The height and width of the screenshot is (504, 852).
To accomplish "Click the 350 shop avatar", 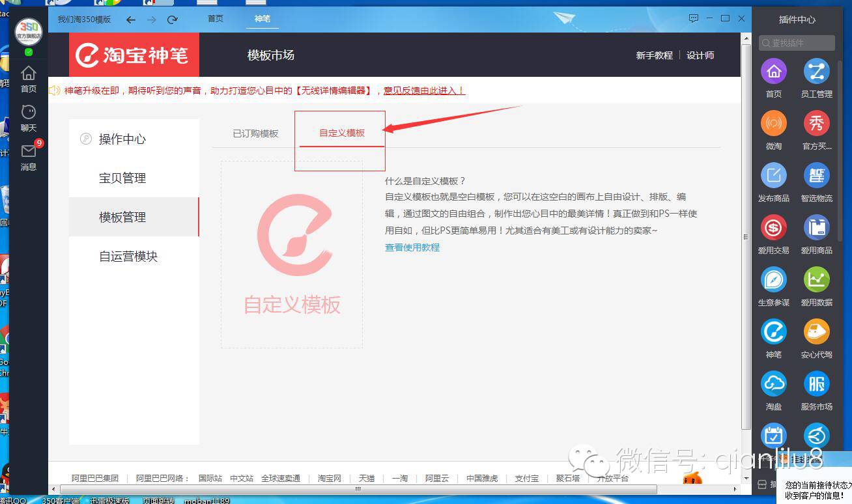I will coord(29,32).
